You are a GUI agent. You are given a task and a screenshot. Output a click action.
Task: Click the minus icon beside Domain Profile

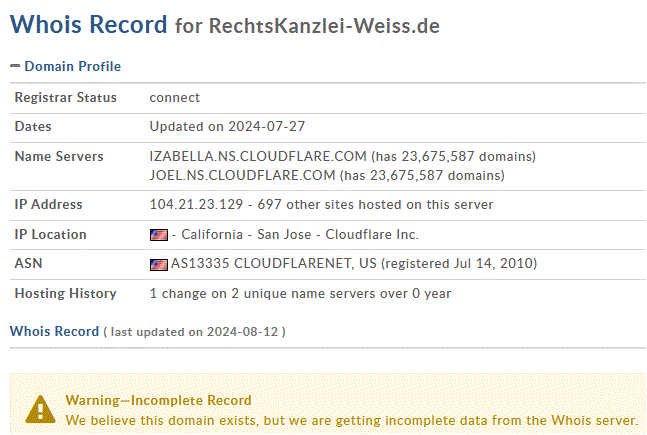click(x=15, y=66)
